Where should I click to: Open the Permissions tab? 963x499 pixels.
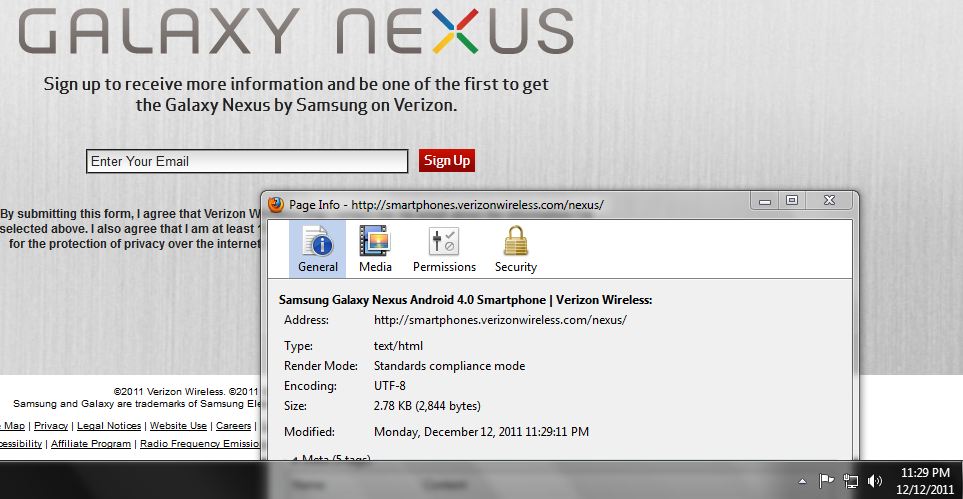point(444,249)
